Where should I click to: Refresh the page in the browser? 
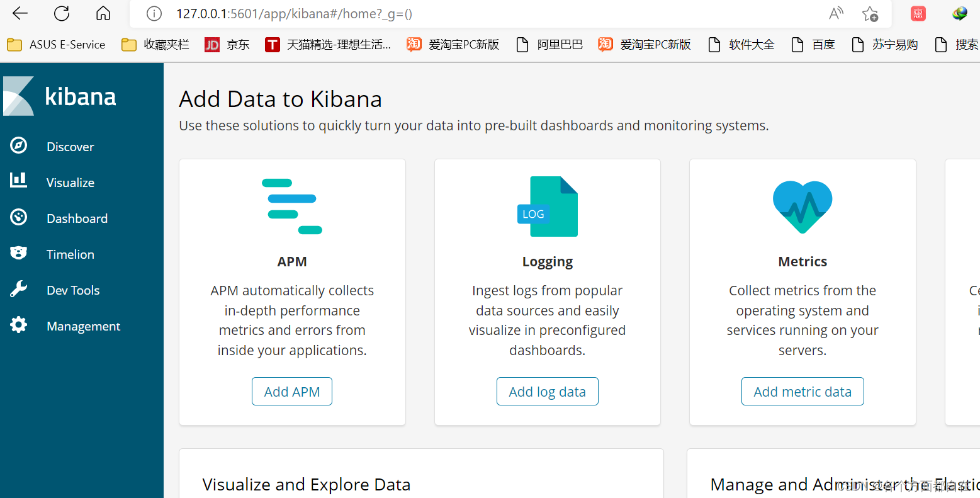[62, 14]
